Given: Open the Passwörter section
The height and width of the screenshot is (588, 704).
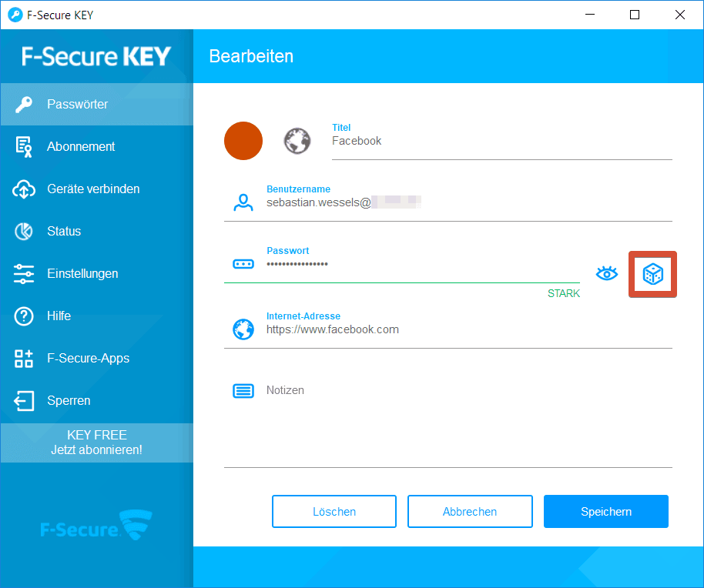Looking at the screenshot, I should pos(96,104).
